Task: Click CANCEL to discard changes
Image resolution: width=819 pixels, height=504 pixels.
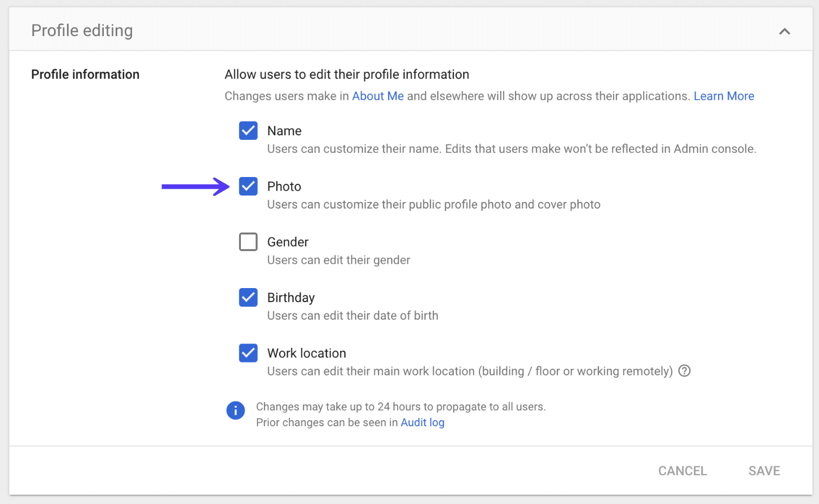Action: (682, 471)
